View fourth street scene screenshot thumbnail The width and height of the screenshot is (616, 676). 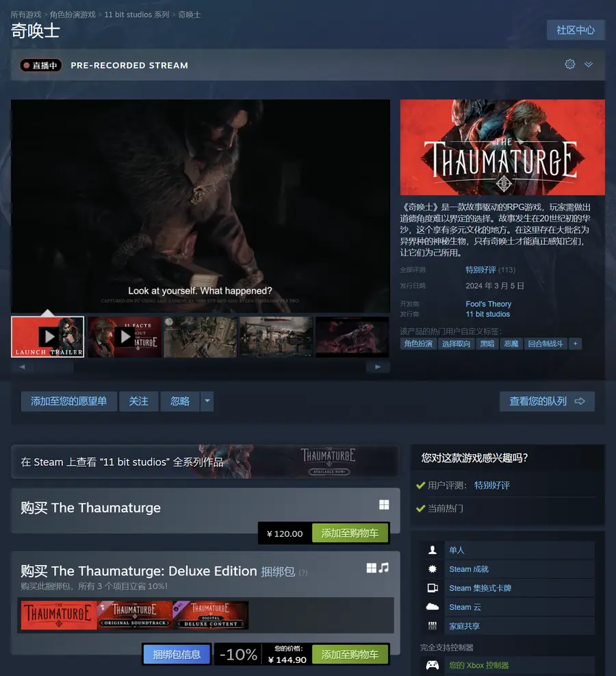coord(276,337)
